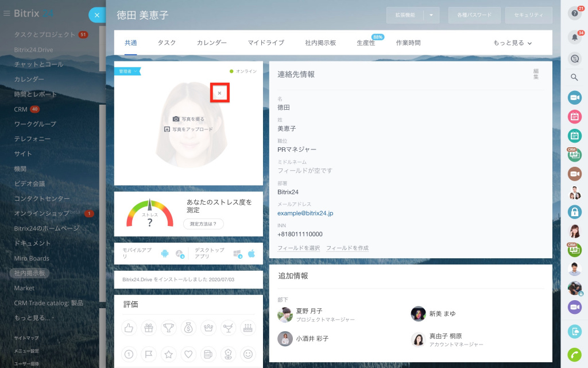
Task: Open notifications bell in right sidebar
Action: 574,37
